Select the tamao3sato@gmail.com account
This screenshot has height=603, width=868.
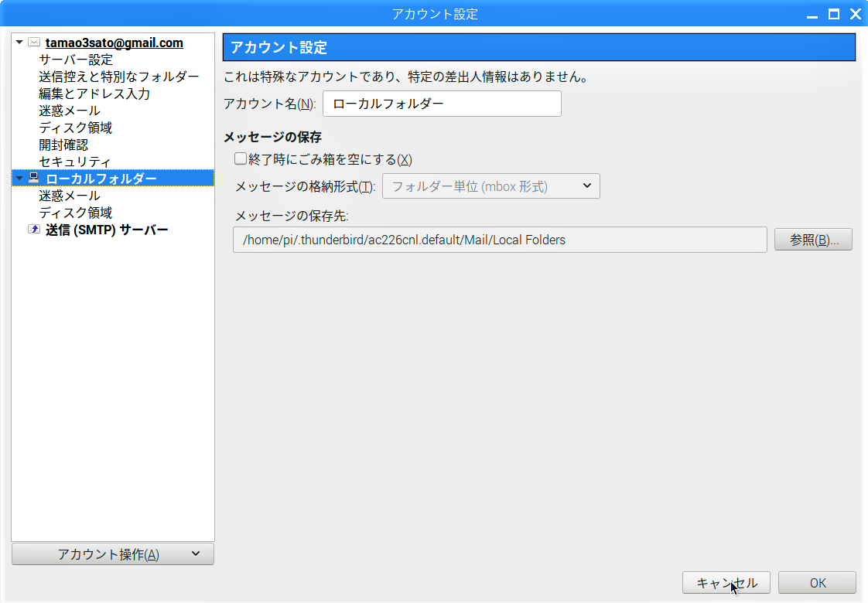[x=114, y=43]
